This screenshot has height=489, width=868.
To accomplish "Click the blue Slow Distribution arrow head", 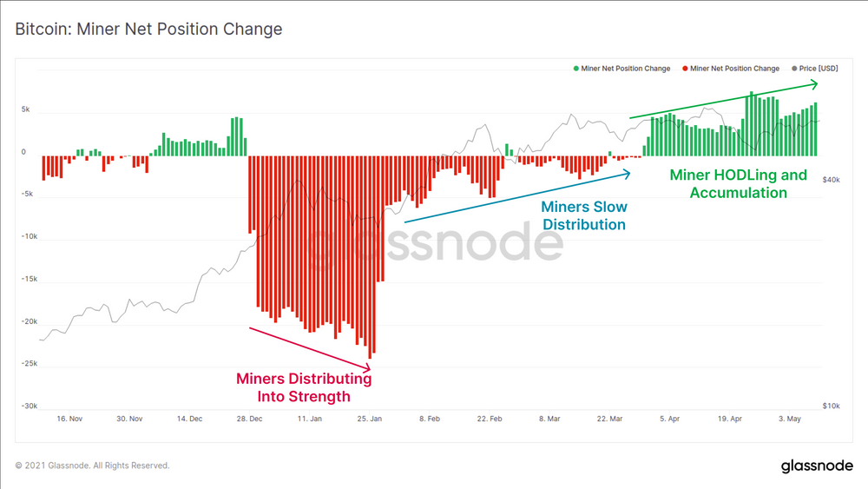I will coord(628,175).
